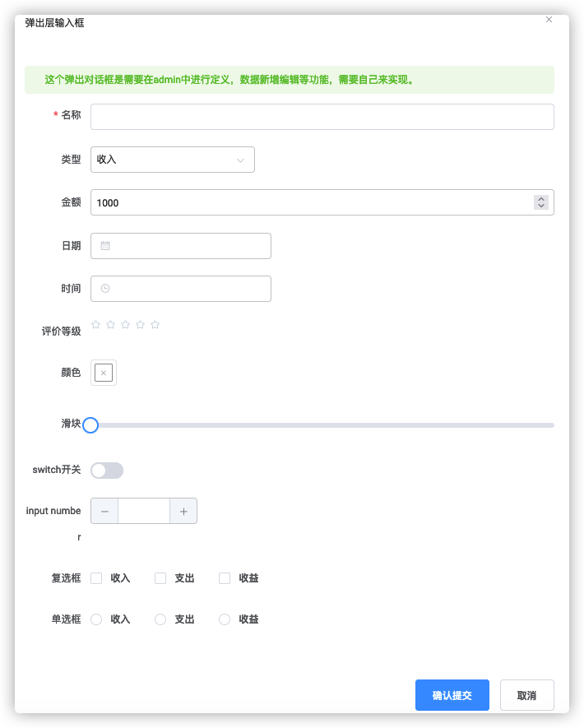
Task: Click the 滑块 slider handle
Action: tap(90, 425)
